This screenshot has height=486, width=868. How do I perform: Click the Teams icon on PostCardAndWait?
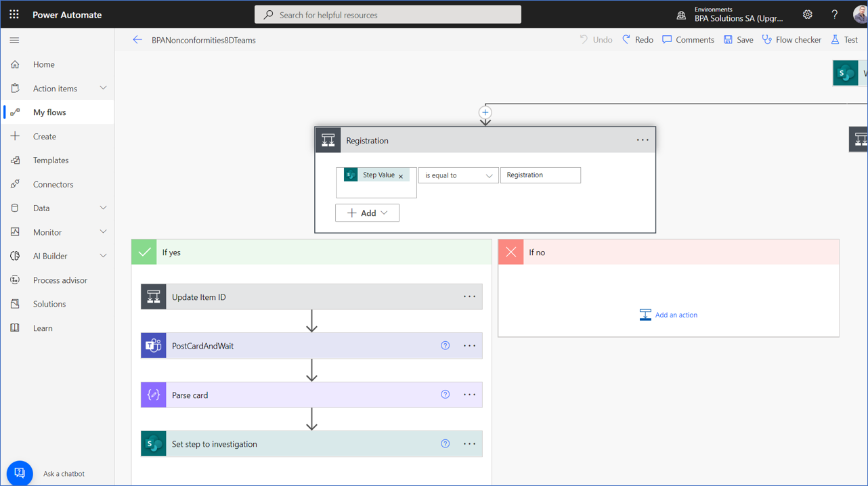[x=154, y=345]
